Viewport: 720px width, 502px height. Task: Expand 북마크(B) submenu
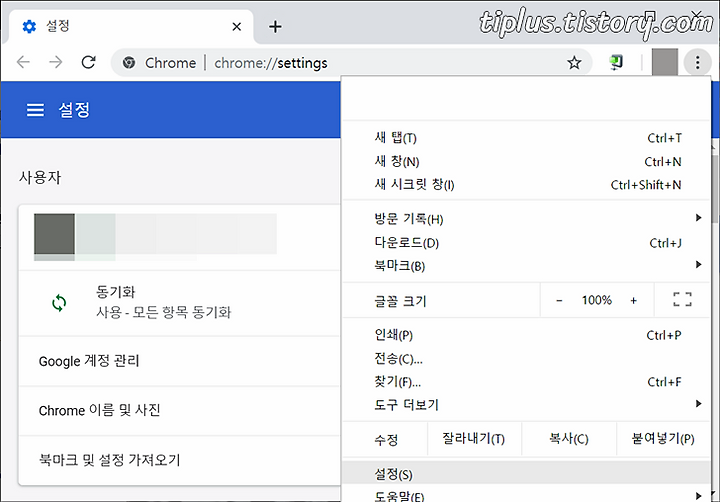(526, 265)
